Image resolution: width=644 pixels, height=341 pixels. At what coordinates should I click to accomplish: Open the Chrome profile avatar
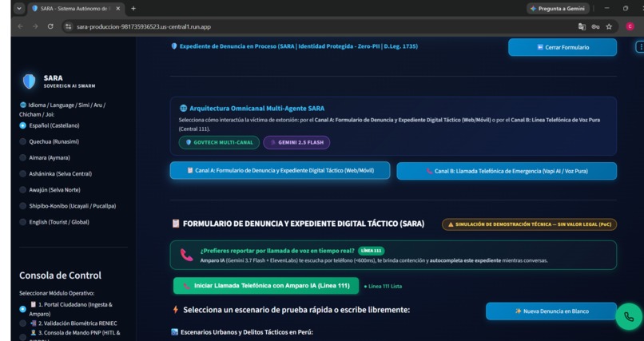click(x=630, y=26)
